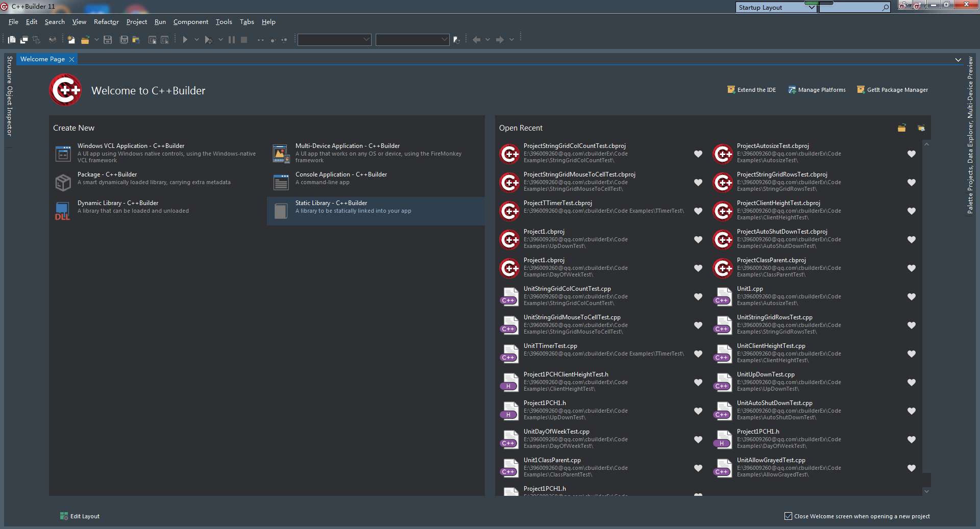This screenshot has width=980, height=529.
Task: Click the globe browser toolbar icon
Action: (52, 40)
